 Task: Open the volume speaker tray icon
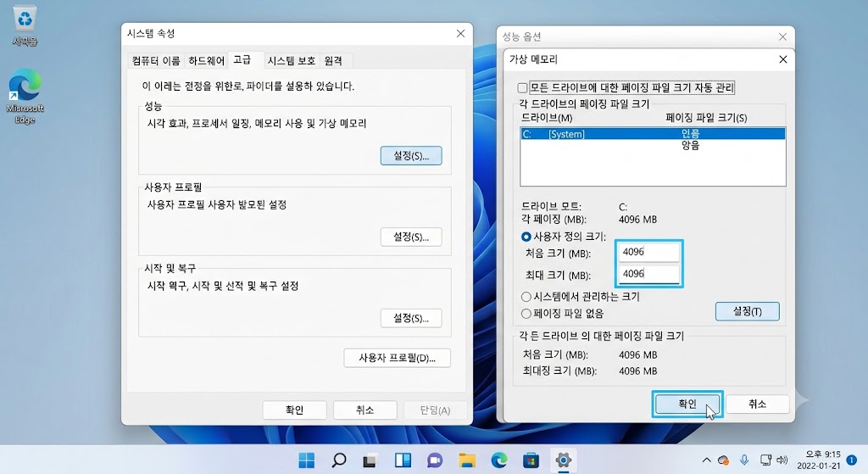[x=782, y=460]
